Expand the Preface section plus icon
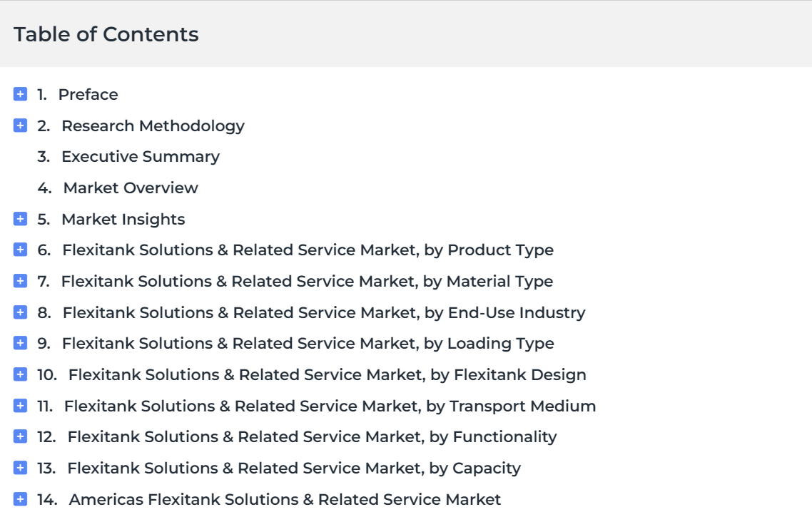The height and width of the screenshot is (517, 812). point(20,94)
